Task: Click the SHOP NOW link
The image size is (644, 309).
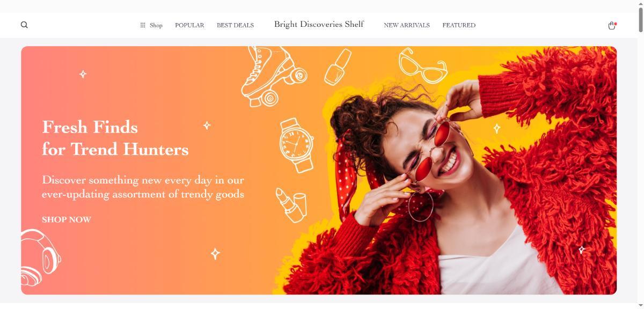Action: coord(67,219)
